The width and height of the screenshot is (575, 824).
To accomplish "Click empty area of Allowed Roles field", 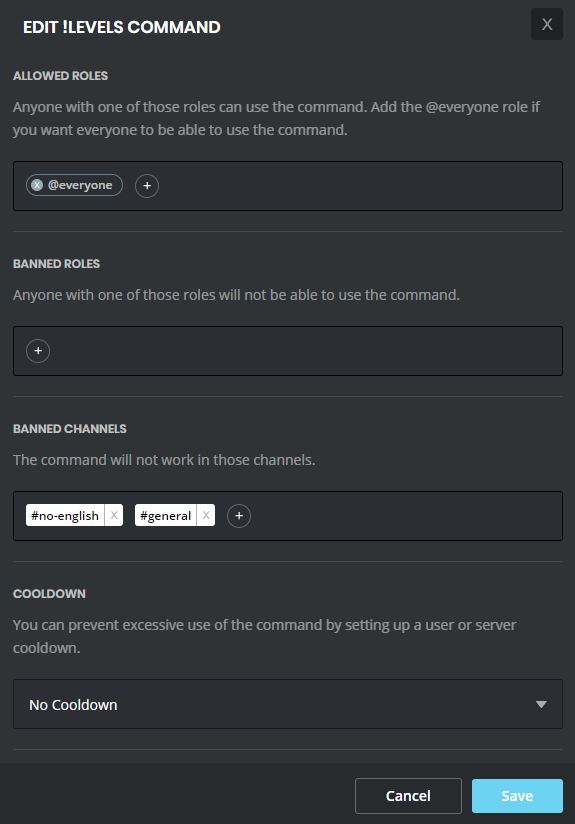I will click(357, 186).
